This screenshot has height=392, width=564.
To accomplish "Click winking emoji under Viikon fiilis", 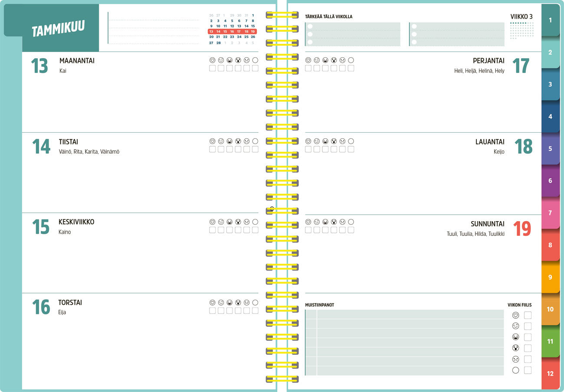I will click(516, 326).
